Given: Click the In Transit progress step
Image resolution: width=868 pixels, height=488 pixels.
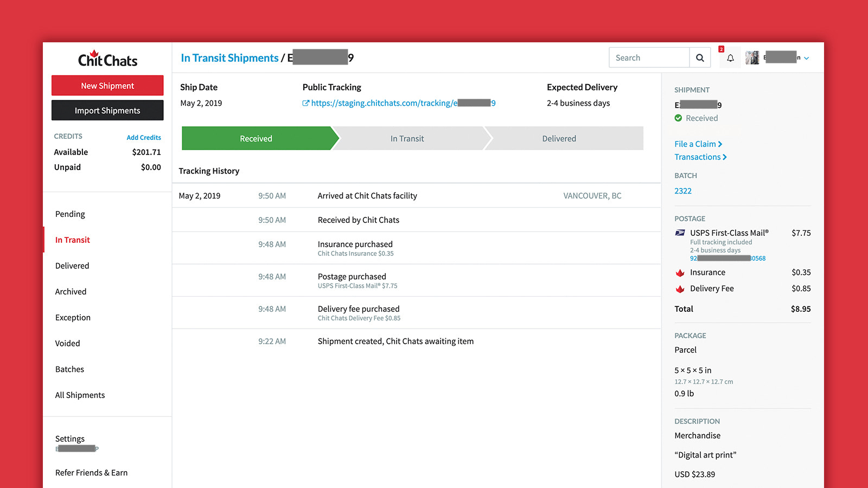Looking at the screenshot, I should coord(407,138).
